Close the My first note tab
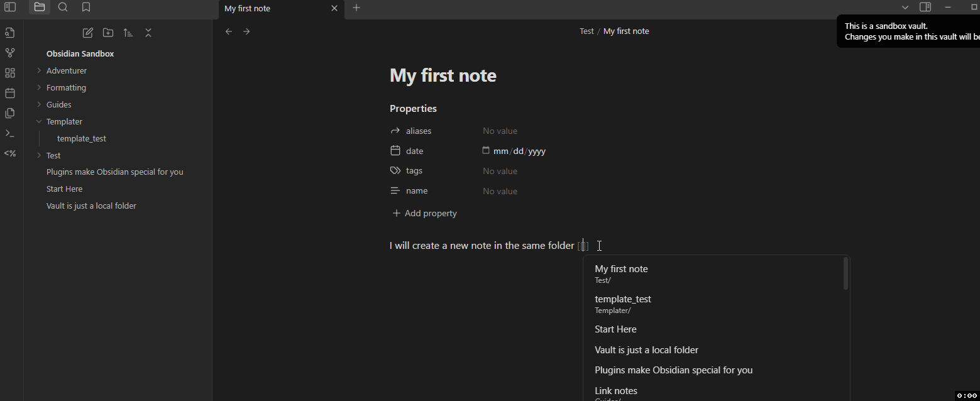This screenshot has height=401, width=980. [334, 8]
